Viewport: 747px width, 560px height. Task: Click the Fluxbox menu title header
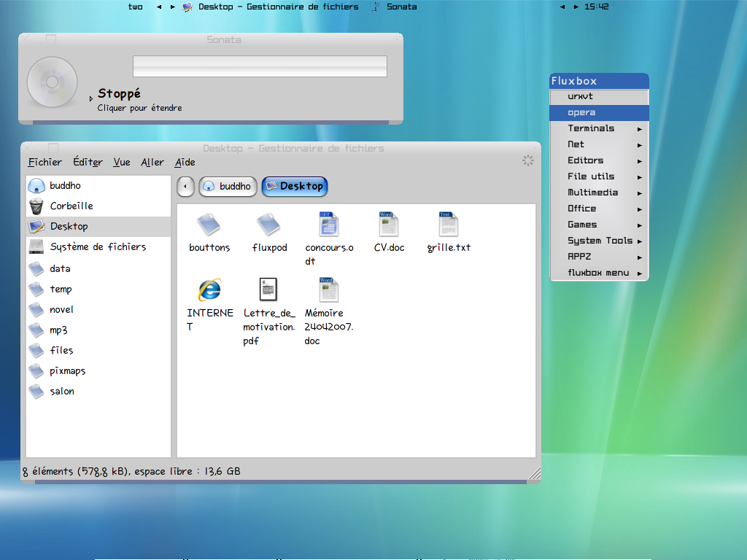coord(599,81)
